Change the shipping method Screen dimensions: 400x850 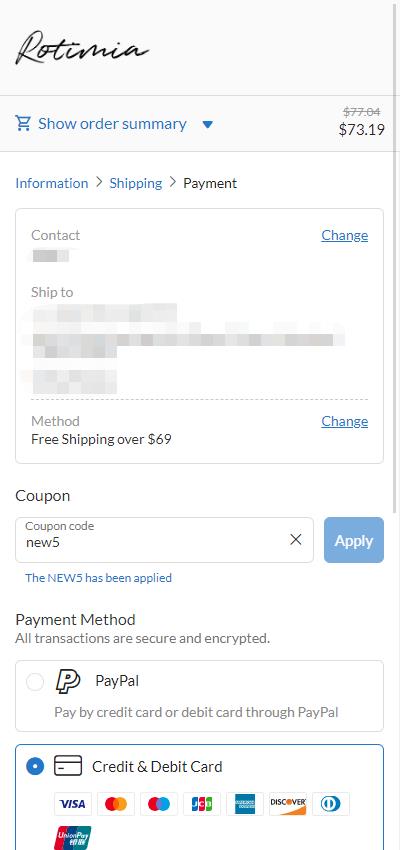coord(345,421)
